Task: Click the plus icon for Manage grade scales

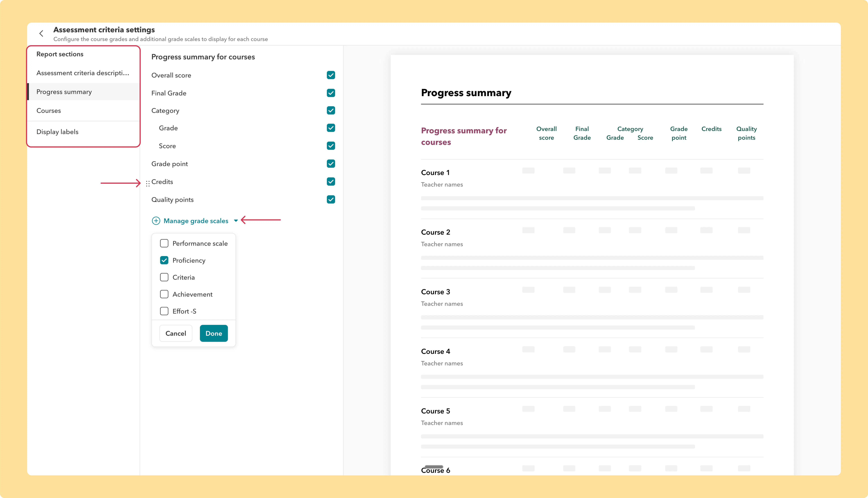Action: [156, 221]
